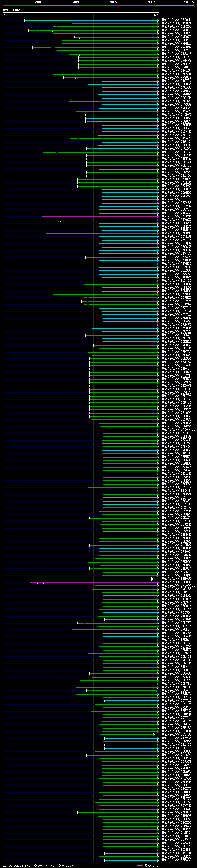Select UniRef100_A5GI56 label
The height and width of the screenshot is (868, 197).
coord(177,98)
